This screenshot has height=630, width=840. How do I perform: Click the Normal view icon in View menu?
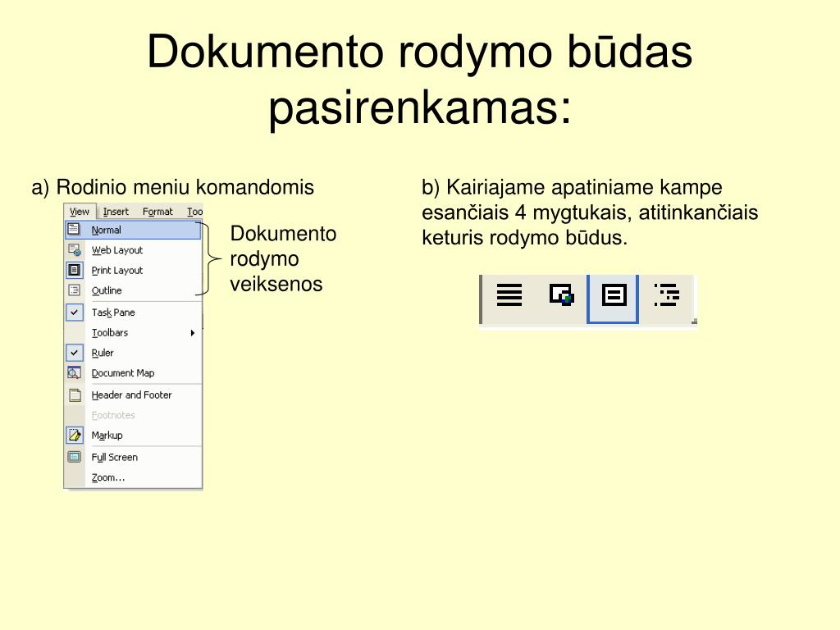74,230
